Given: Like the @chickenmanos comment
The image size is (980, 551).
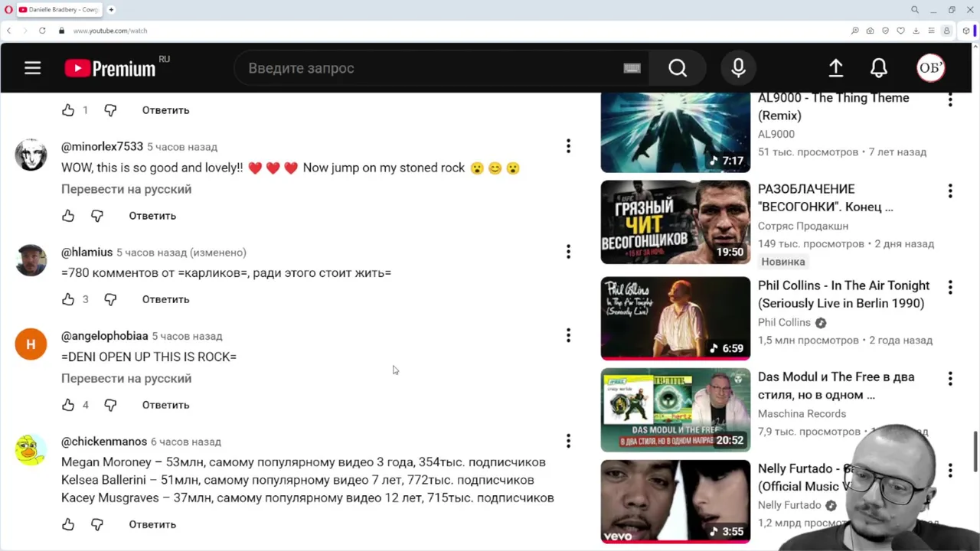Looking at the screenshot, I should (68, 524).
